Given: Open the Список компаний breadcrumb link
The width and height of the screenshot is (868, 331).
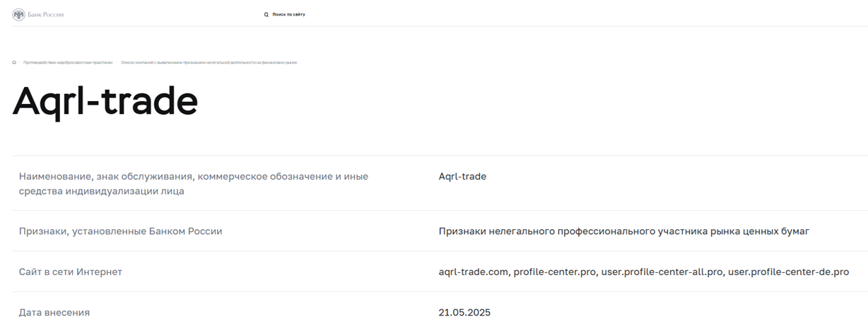Looking at the screenshot, I should point(209,62).
